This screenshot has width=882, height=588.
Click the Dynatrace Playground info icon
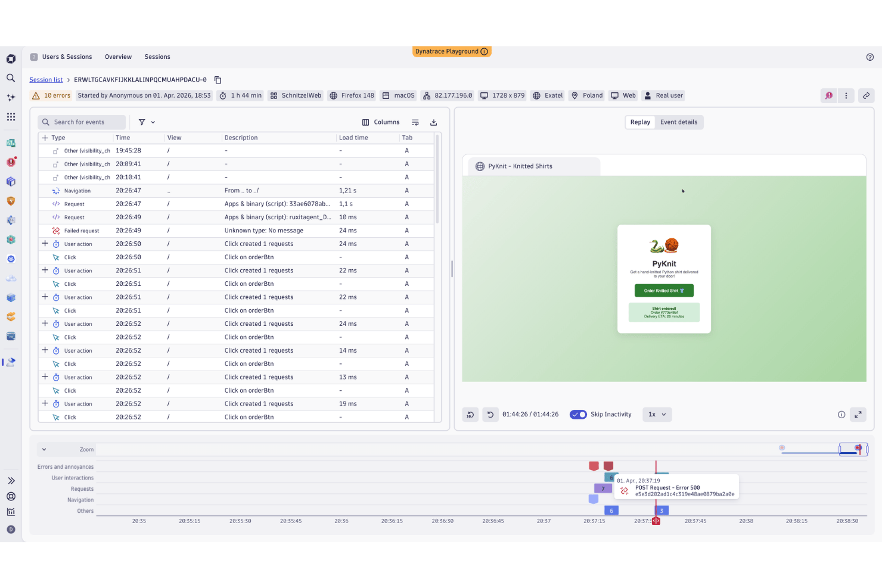(485, 51)
